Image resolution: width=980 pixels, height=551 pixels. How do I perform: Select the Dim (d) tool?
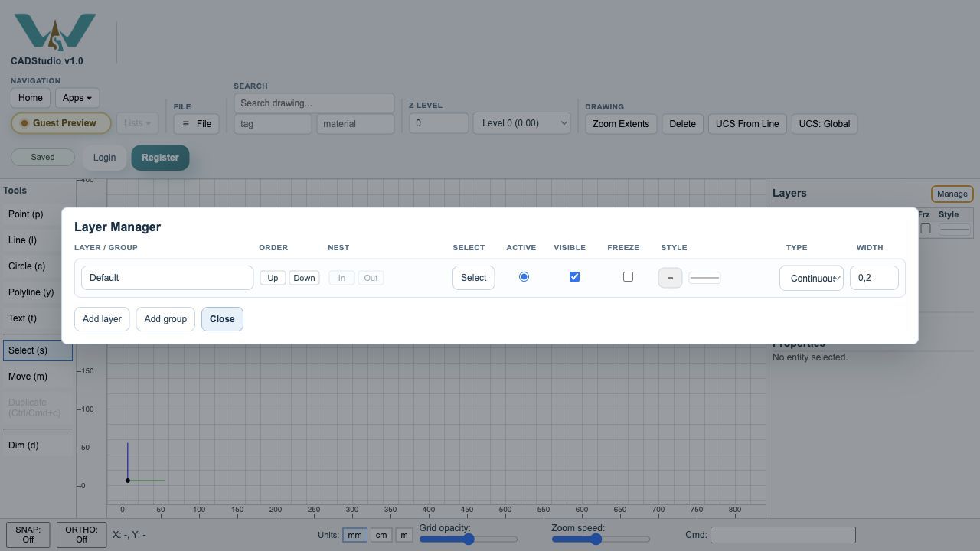coord(37,445)
